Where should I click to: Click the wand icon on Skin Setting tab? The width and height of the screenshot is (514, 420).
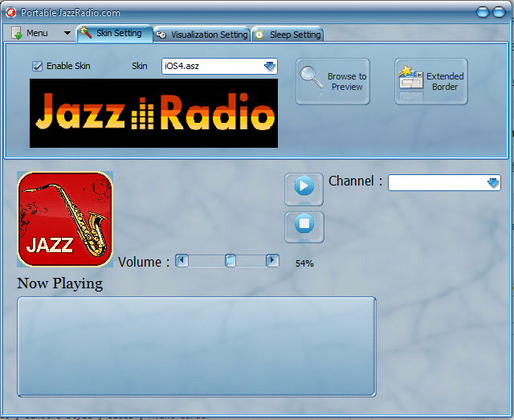tap(86, 33)
